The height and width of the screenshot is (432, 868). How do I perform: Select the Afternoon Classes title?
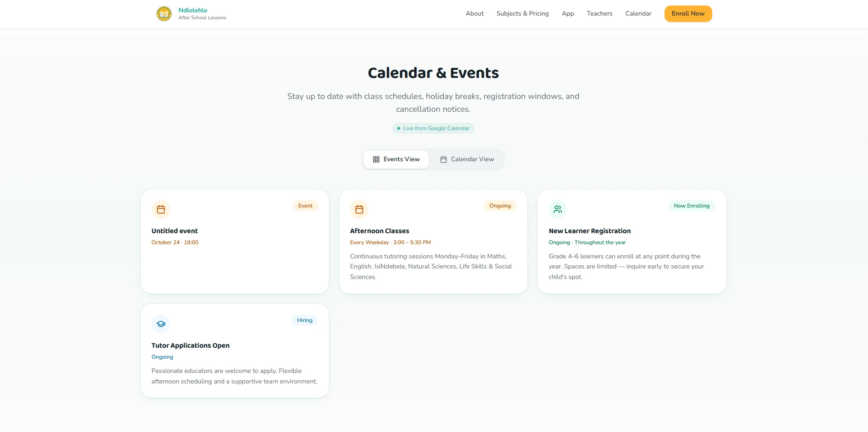tap(379, 231)
